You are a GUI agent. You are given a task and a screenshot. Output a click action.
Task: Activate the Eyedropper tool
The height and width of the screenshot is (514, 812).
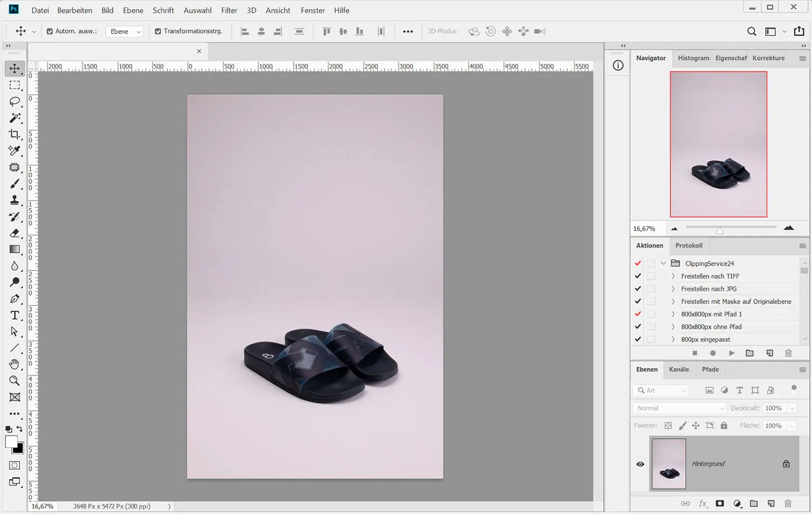click(15, 150)
